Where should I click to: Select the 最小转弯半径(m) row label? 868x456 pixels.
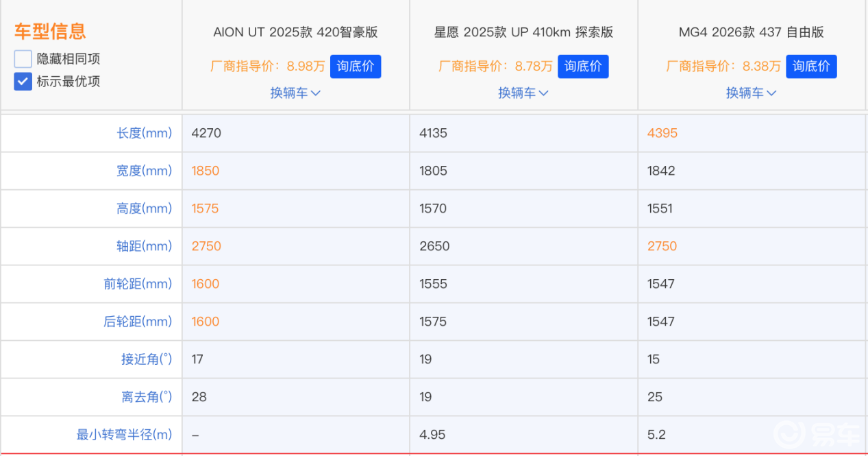pyautogui.click(x=124, y=435)
